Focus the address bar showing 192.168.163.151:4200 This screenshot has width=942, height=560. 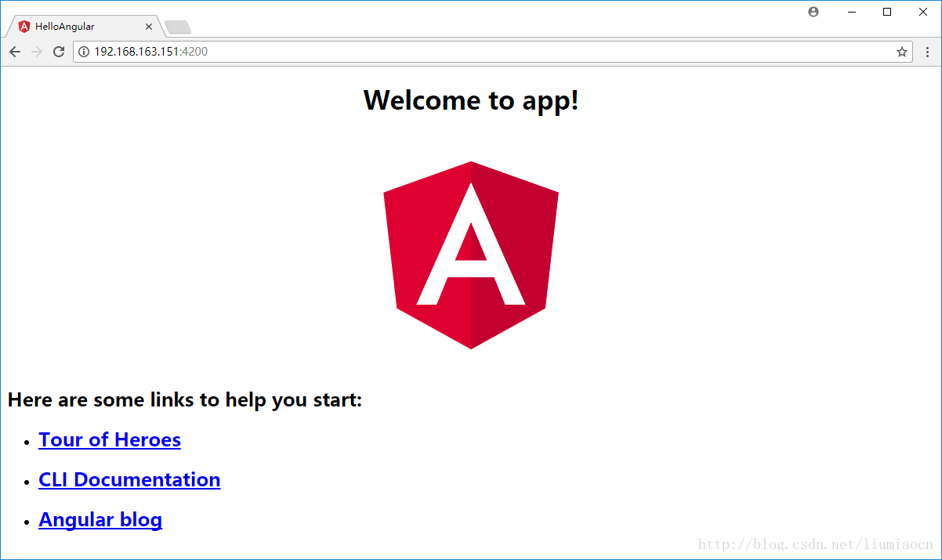coord(493,52)
